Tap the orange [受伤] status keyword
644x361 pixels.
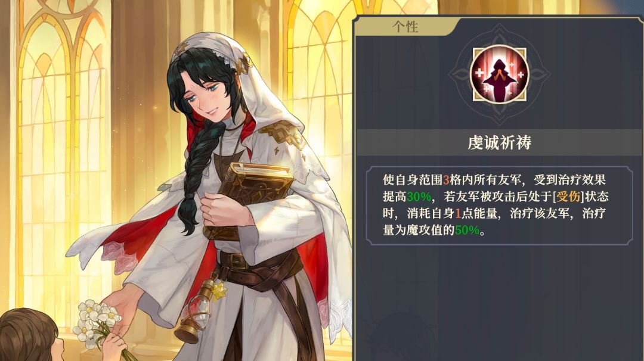pyautogui.click(x=568, y=197)
